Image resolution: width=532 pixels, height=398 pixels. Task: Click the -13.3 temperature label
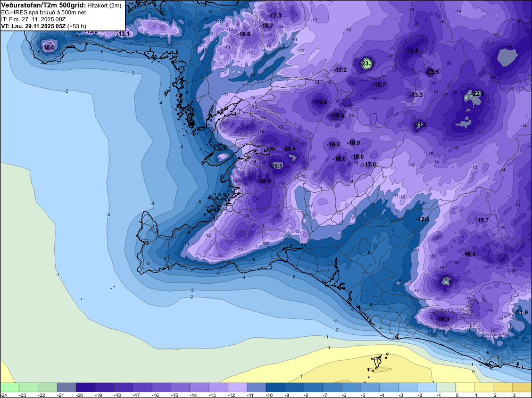click(417, 95)
